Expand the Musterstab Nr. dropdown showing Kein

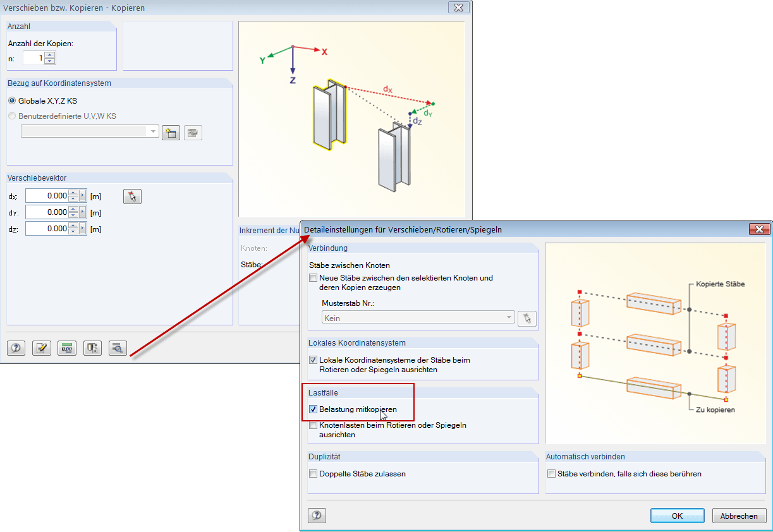(x=509, y=318)
